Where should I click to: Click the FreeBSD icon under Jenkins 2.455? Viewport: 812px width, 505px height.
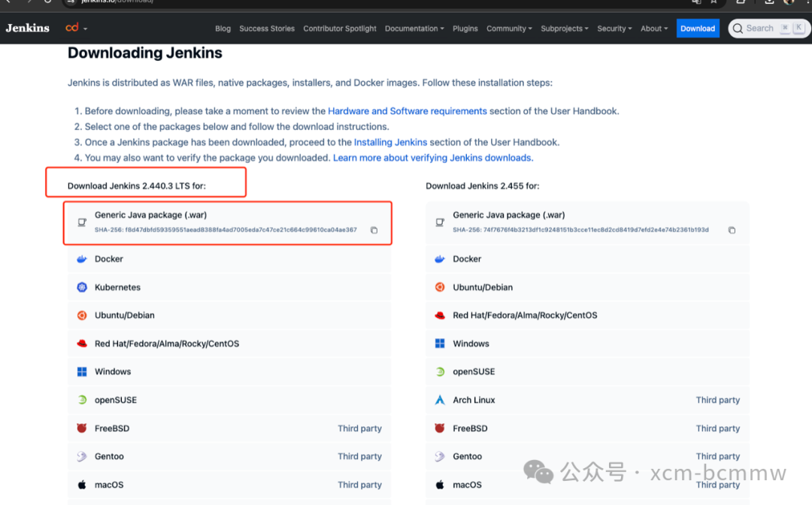click(440, 428)
